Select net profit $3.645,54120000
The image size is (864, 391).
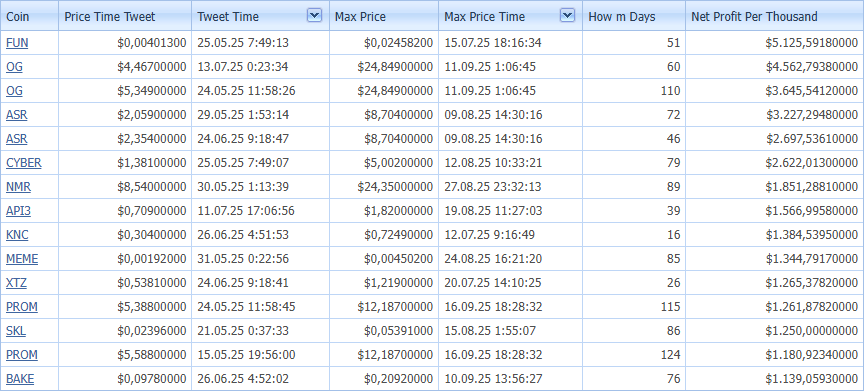775,91
